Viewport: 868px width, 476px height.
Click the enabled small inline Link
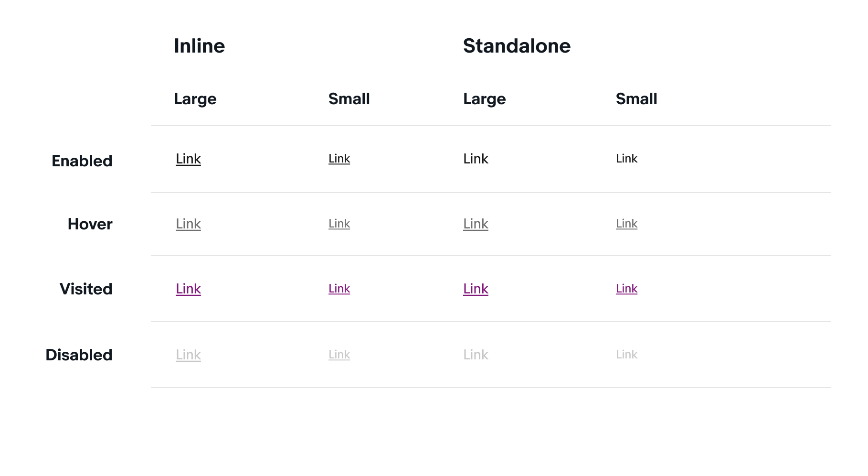[x=339, y=159]
